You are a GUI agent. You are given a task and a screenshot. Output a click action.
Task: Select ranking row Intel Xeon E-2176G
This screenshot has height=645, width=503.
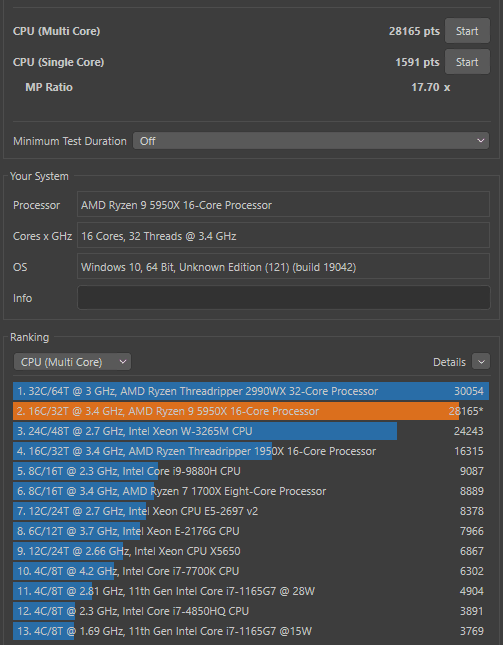coord(251,531)
